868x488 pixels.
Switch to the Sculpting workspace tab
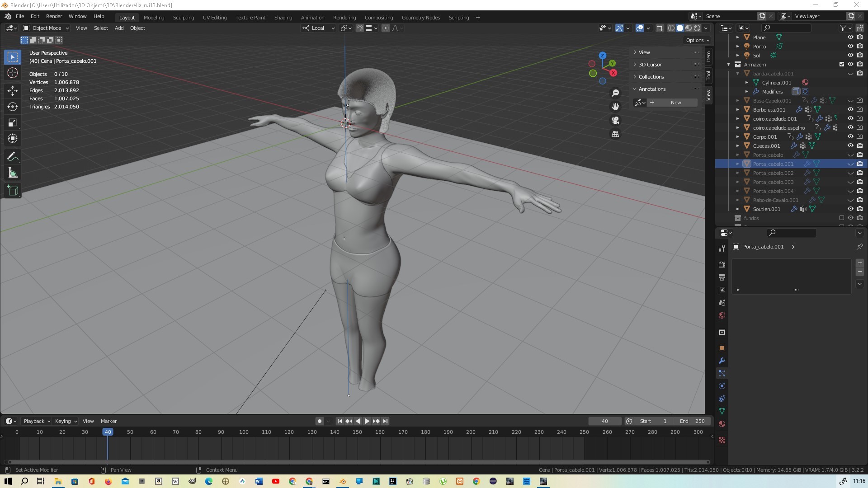183,18
